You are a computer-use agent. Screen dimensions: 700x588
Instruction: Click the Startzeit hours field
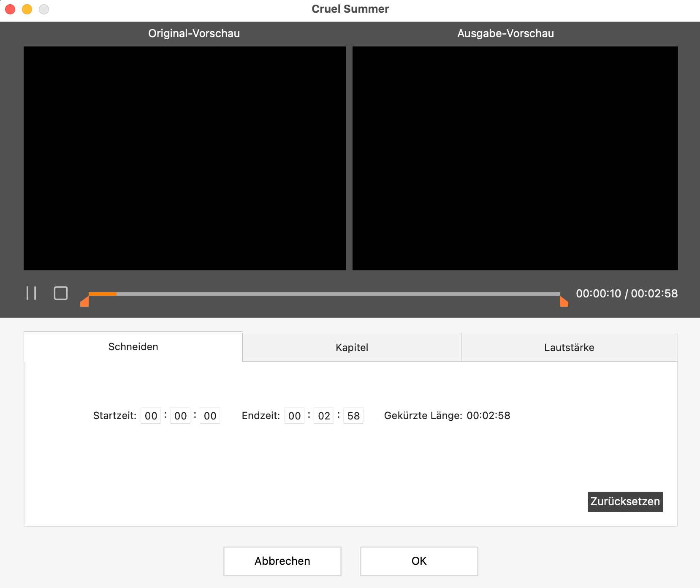tap(151, 416)
